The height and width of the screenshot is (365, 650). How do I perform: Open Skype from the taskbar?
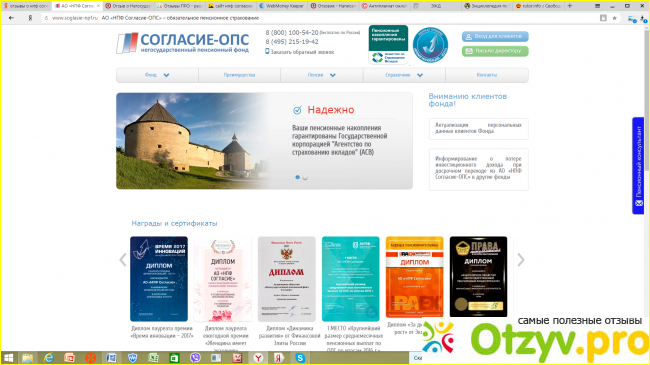click(300, 358)
